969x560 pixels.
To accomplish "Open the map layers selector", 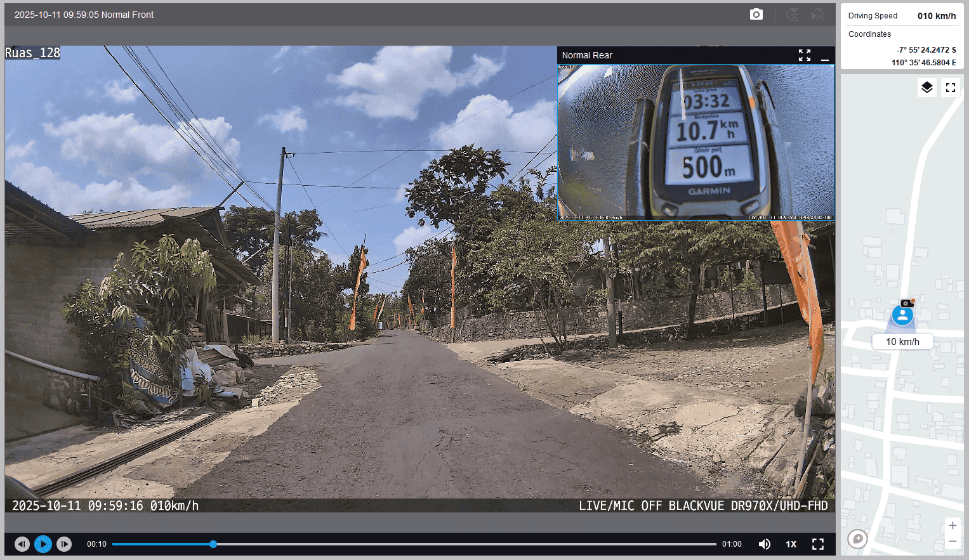I will point(926,88).
